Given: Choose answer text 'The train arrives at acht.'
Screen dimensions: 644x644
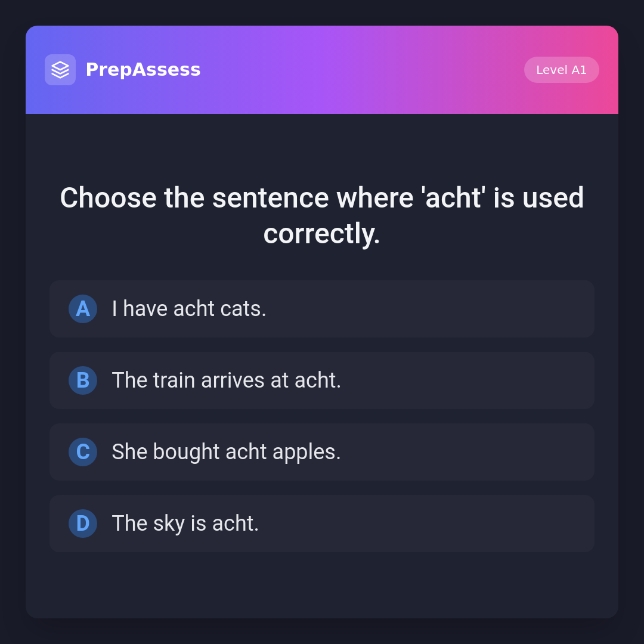Looking at the screenshot, I should point(227,380).
